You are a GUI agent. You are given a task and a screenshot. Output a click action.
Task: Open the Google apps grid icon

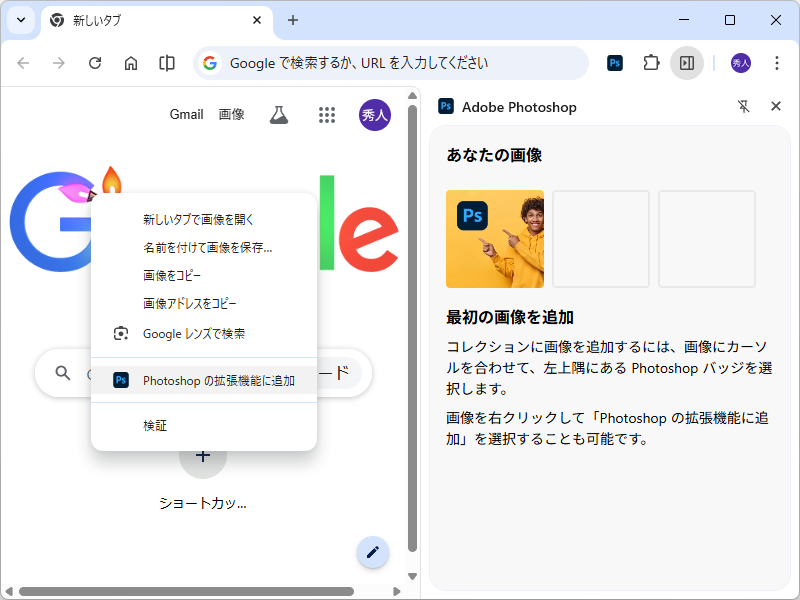327,114
